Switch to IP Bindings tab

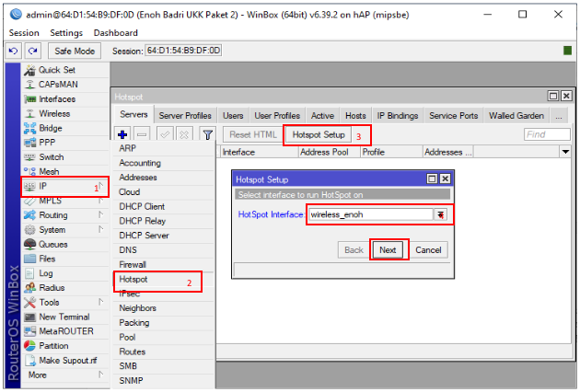coord(398,116)
